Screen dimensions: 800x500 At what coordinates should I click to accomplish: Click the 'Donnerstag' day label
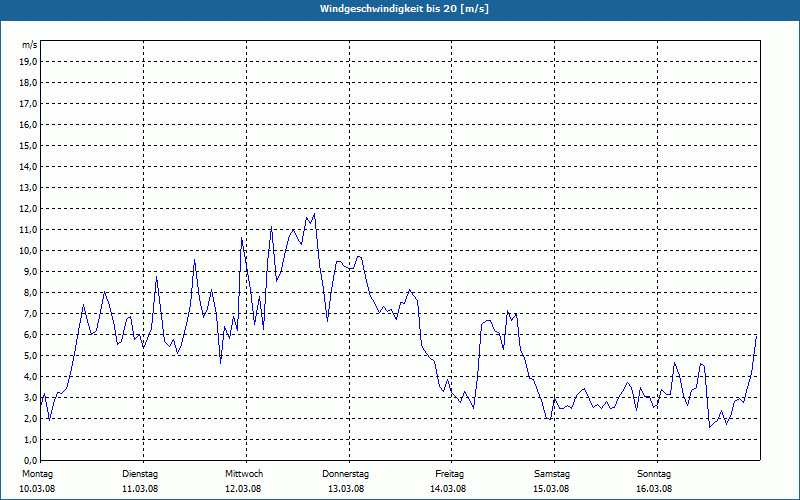point(345,474)
